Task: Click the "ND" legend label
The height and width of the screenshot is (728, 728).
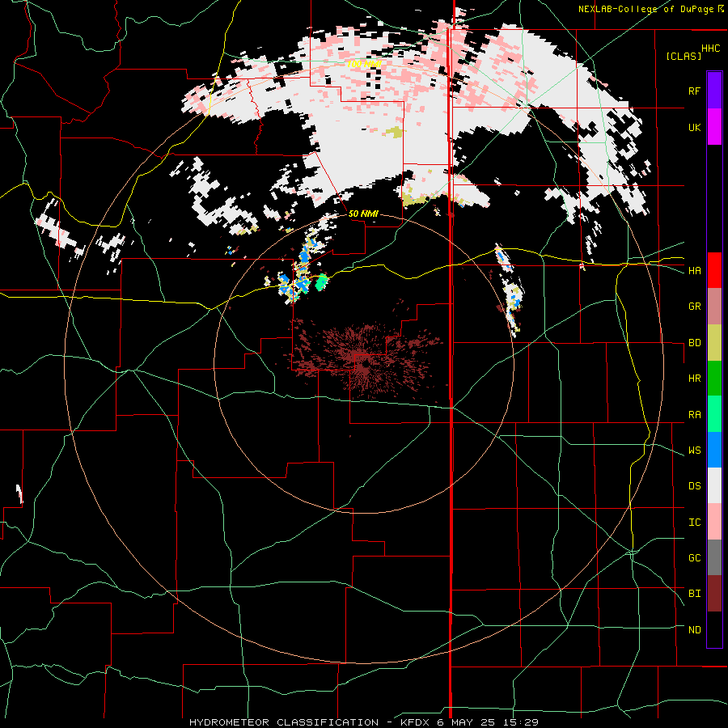Action: [694, 630]
